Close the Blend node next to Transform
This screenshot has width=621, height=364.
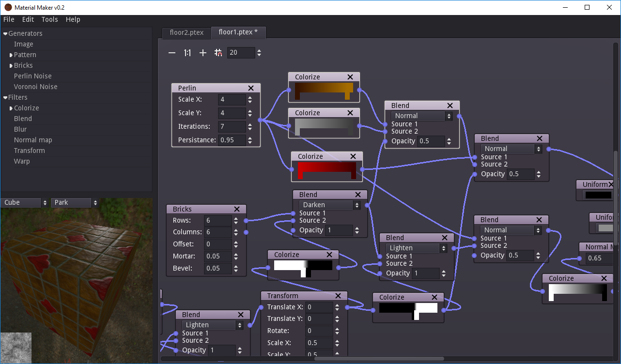(241, 315)
